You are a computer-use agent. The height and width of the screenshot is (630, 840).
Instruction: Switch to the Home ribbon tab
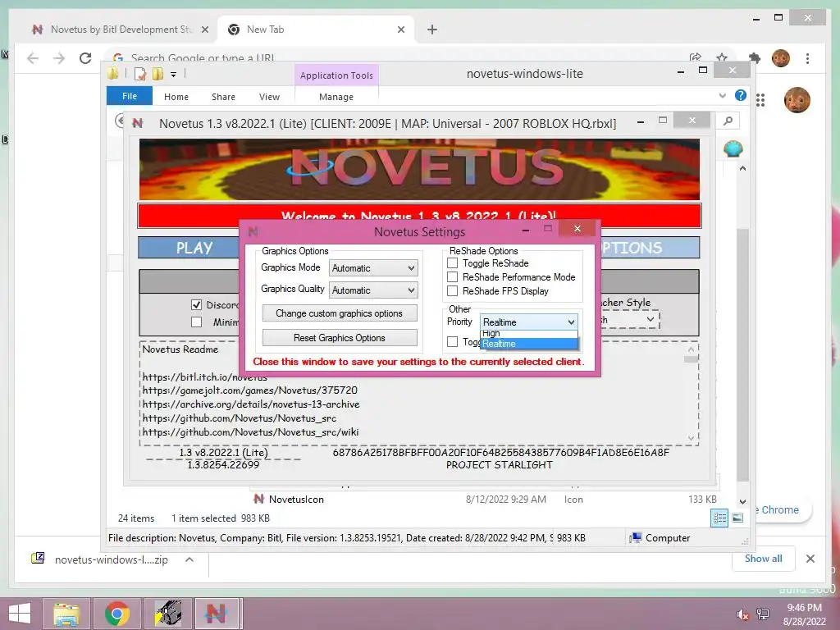[176, 97]
